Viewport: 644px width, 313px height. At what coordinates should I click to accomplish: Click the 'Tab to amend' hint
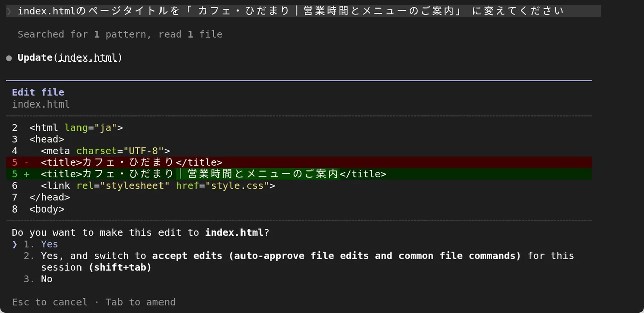pyautogui.click(x=140, y=302)
